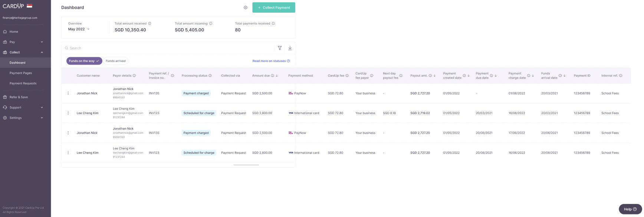The width and height of the screenshot is (644, 217).
Task: Click Payment charged status in first row
Action: coord(196,93)
